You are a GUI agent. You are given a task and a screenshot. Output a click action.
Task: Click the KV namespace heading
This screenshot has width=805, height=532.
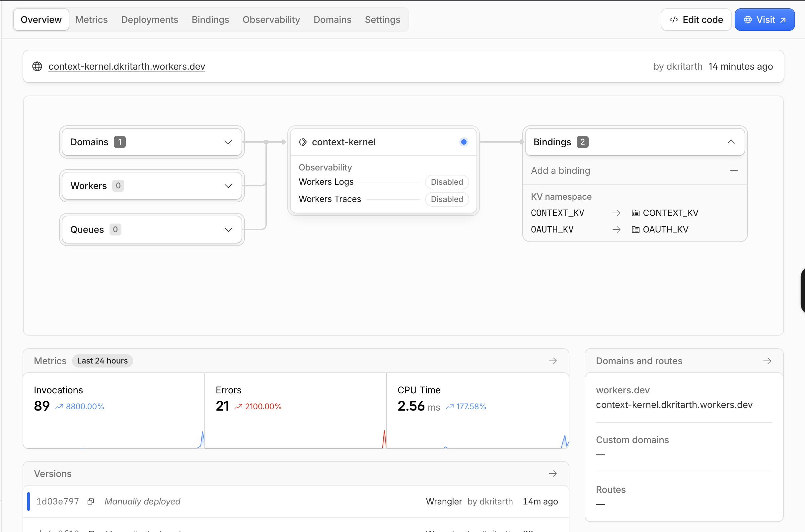tap(561, 197)
